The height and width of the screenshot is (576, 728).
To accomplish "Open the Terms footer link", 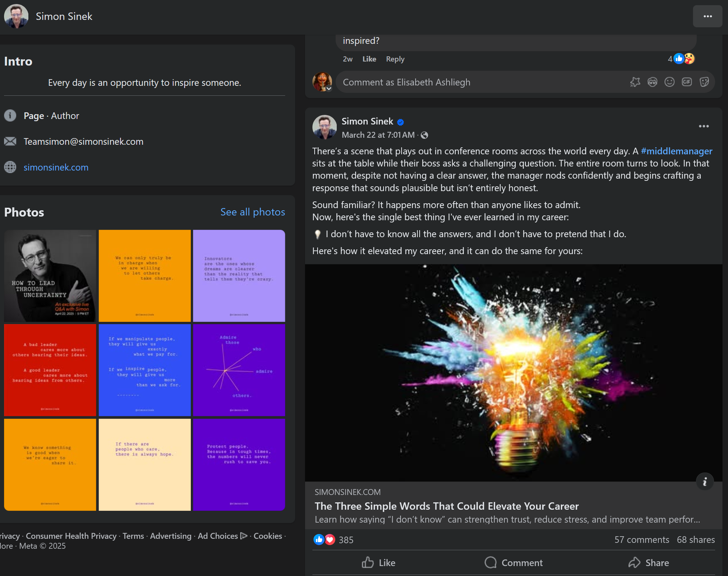I will click(133, 536).
